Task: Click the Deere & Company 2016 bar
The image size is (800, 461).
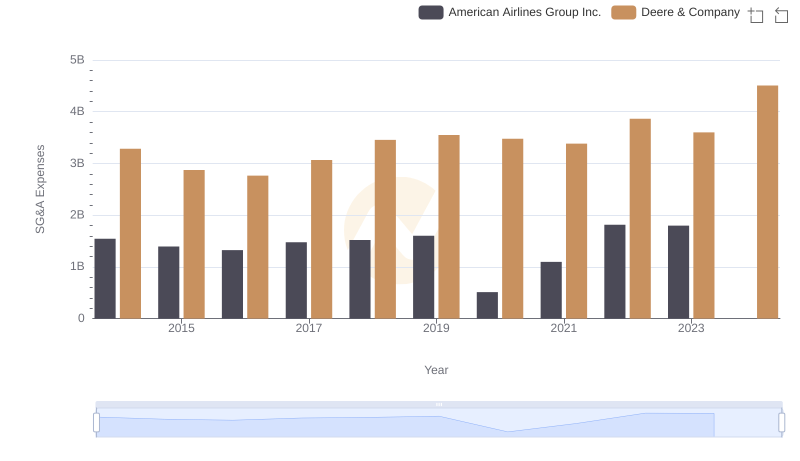Action: (x=258, y=247)
